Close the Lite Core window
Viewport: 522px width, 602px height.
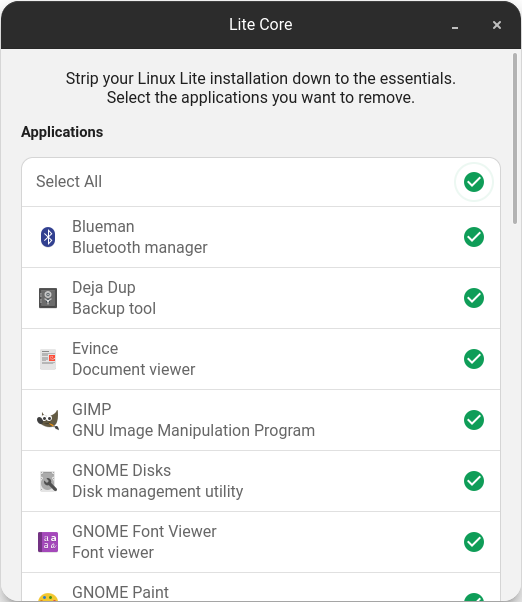tap(497, 25)
